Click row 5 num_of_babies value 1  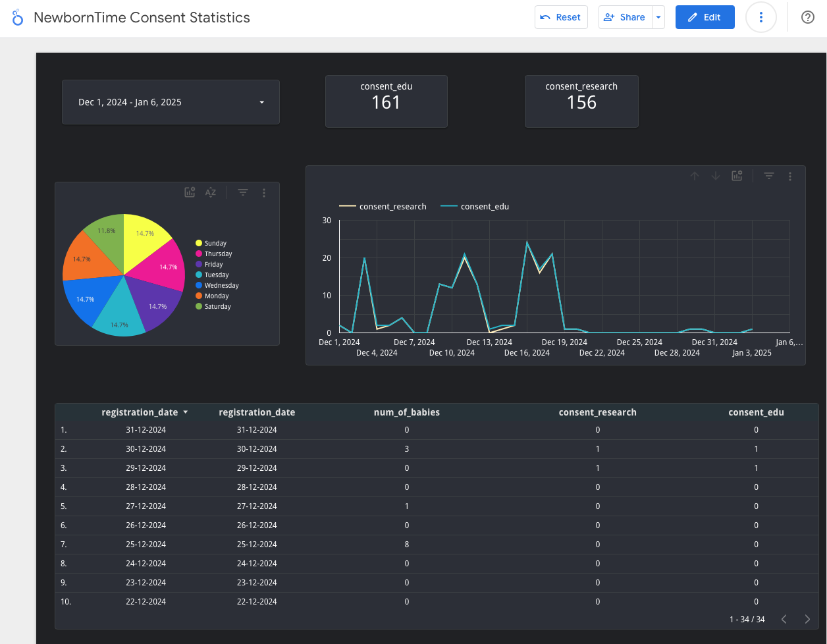[407, 506]
